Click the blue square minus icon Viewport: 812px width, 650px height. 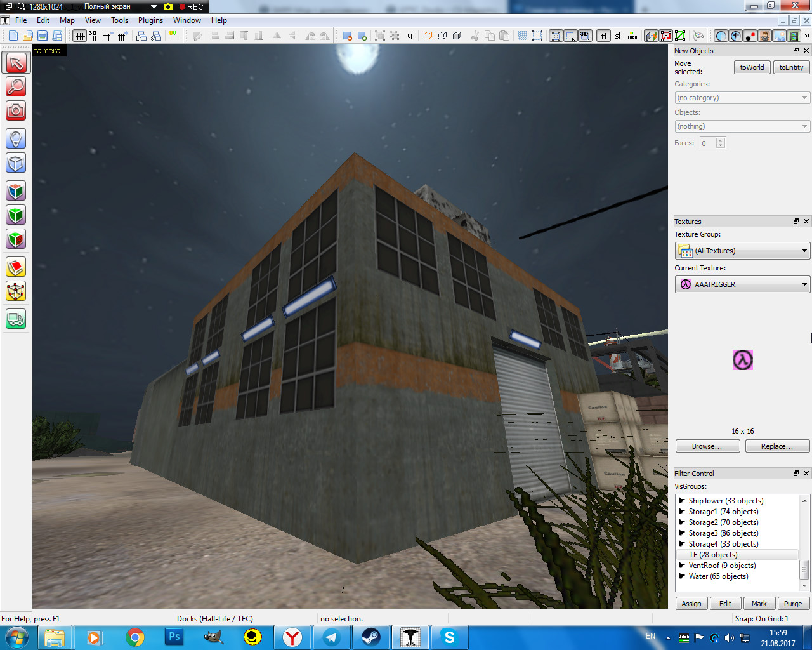tap(348, 36)
